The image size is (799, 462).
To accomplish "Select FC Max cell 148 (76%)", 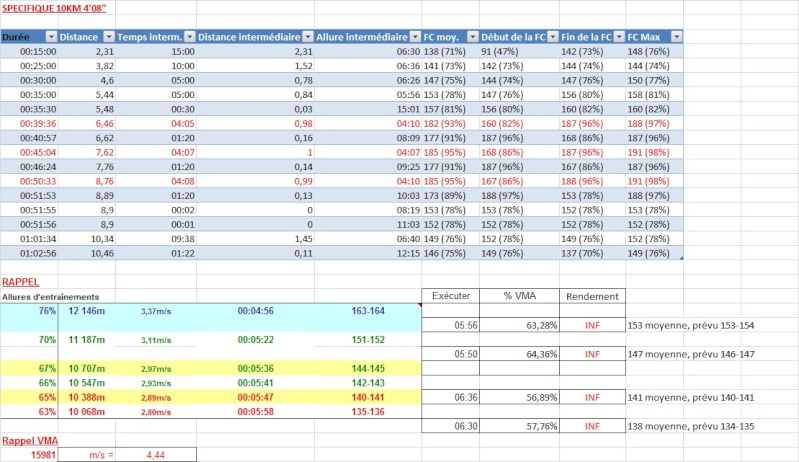I will tap(654, 51).
